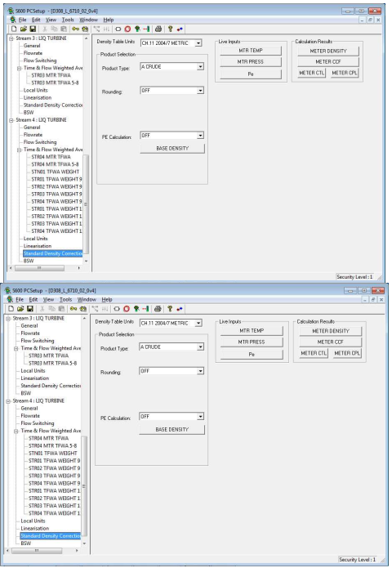Click the red circle icon in the top window toolbar

(x=127, y=29)
